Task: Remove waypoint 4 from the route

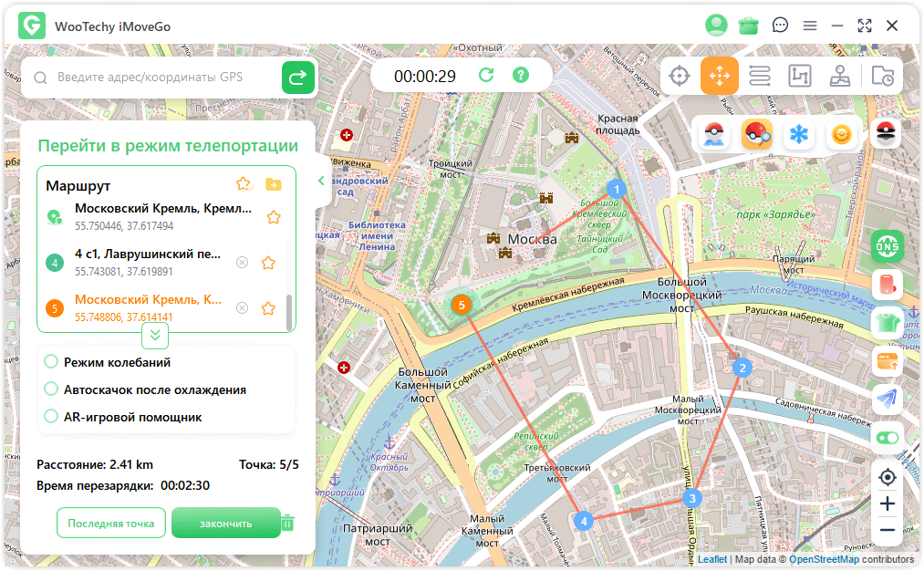Action: pos(242,263)
